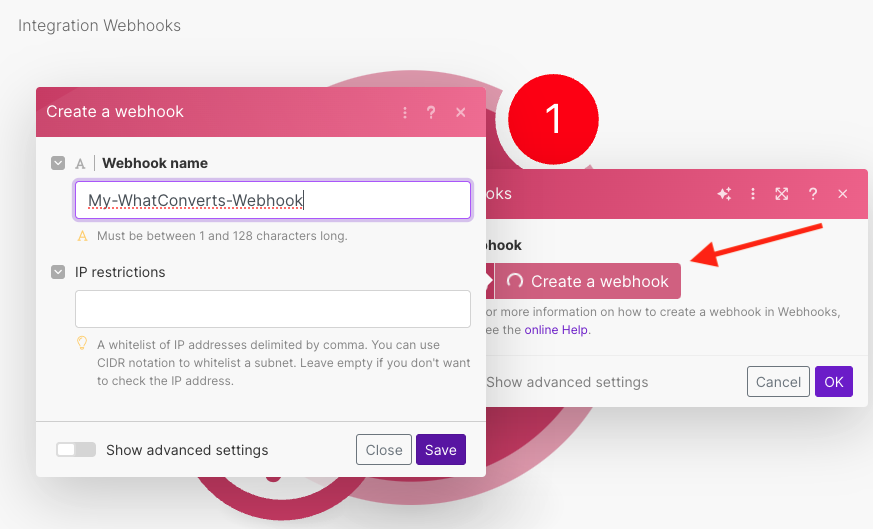Click the Webhook name text field
The height and width of the screenshot is (529, 873).
(x=273, y=200)
